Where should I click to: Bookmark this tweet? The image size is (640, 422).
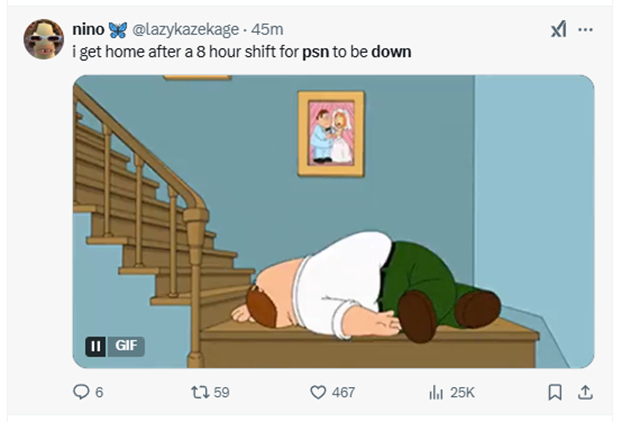pyautogui.click(x=555, y=392)
